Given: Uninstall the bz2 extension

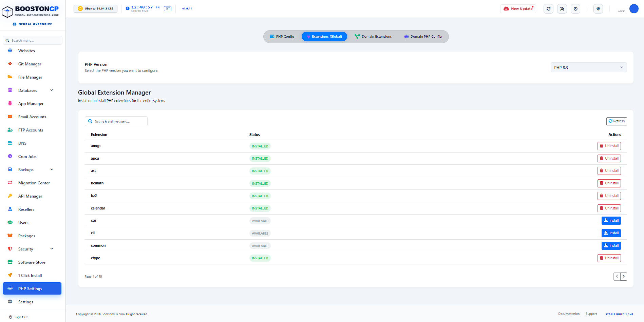Looking at the screenshot, I should [x=609, y=196].
